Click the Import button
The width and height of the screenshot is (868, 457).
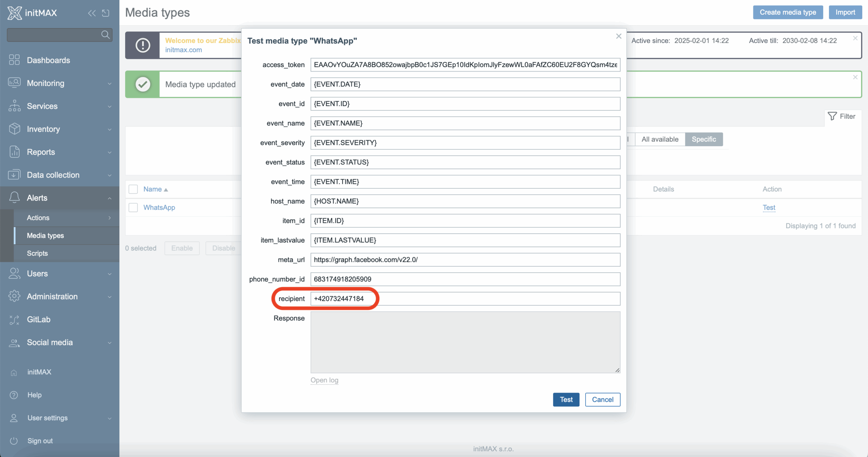pyautogui.click(x=845, y=12)
